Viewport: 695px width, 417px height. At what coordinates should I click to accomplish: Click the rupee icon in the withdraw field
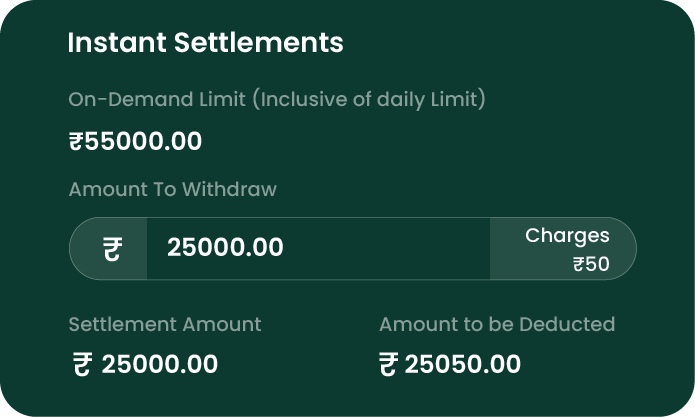click(112, 249)
